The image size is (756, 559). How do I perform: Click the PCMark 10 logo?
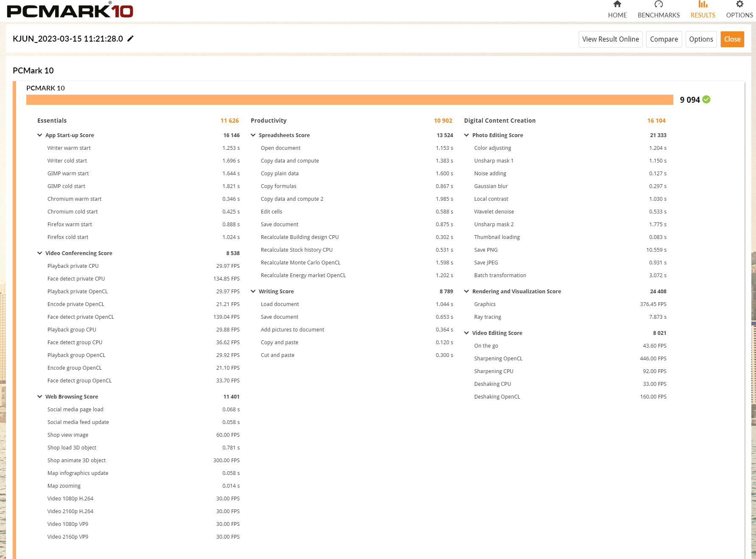point(70,10)
